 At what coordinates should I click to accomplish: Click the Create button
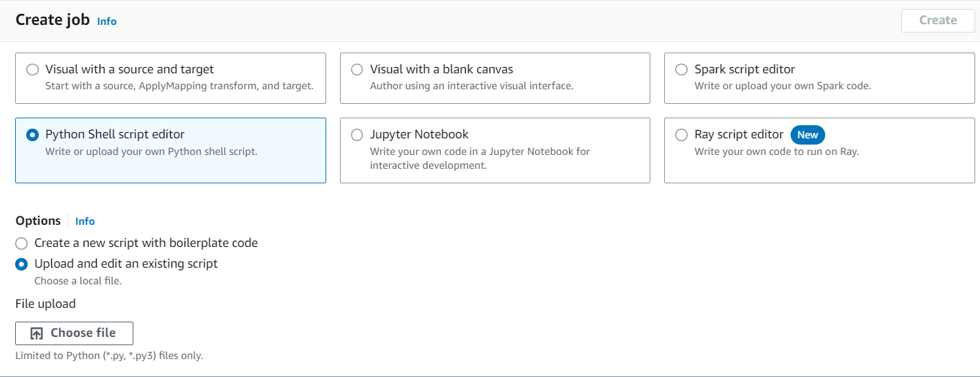click(937, 21)
